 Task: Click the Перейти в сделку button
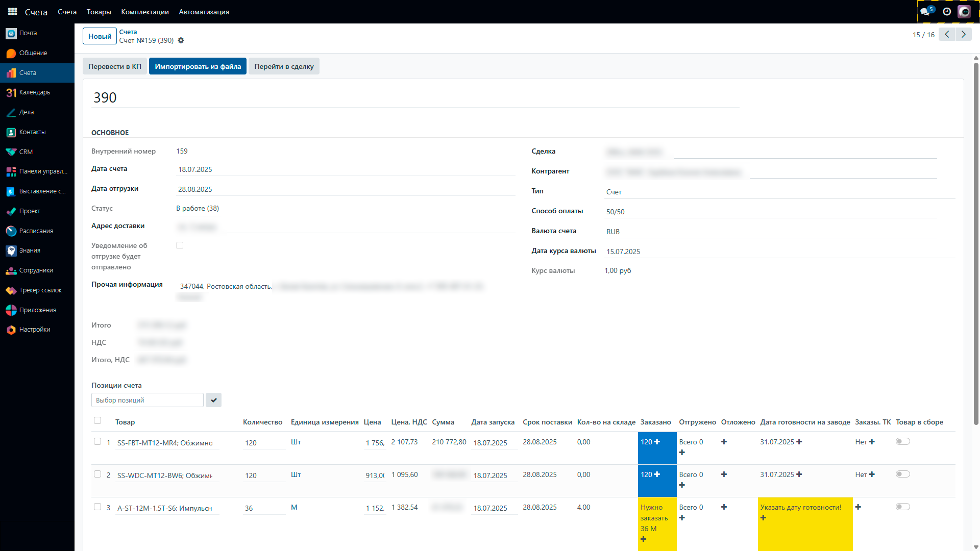(x=284, y=66)
